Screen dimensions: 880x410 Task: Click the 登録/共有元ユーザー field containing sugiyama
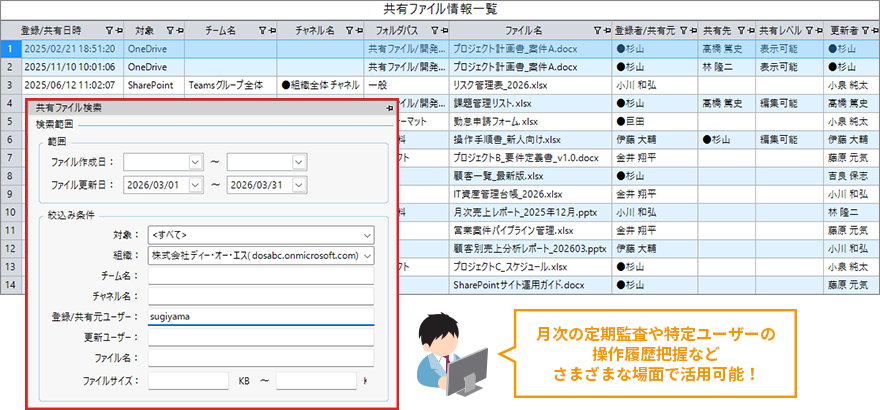[260, 316]
